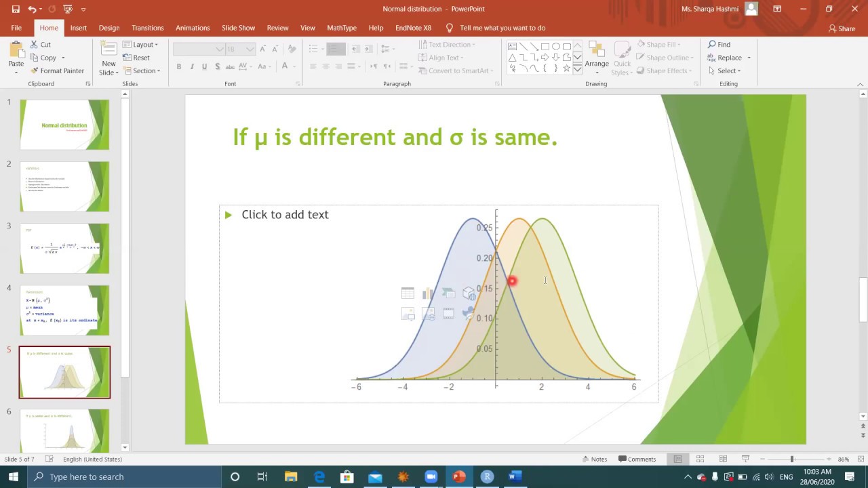Select slide 3 thumbnail with PDF formula

[x=64, y=249]
